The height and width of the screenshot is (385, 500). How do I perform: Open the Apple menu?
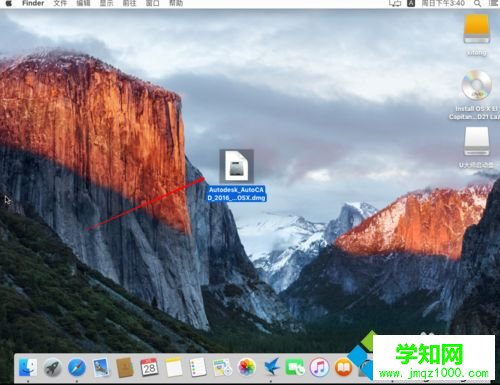[x=9, y=3]
